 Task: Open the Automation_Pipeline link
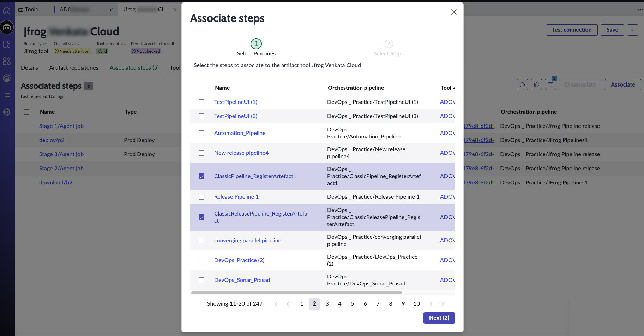point(240,133)
